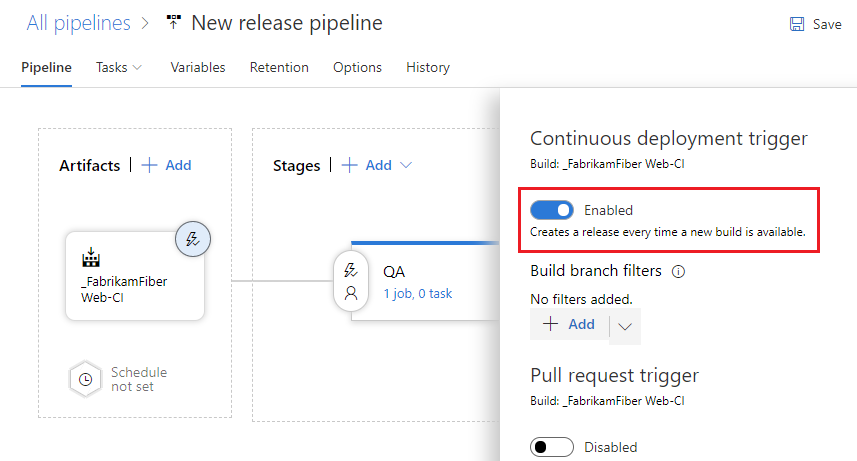Click the plus icon beside Stages Add
Viewport: 857px width, 461px height.
coord(349,165)
